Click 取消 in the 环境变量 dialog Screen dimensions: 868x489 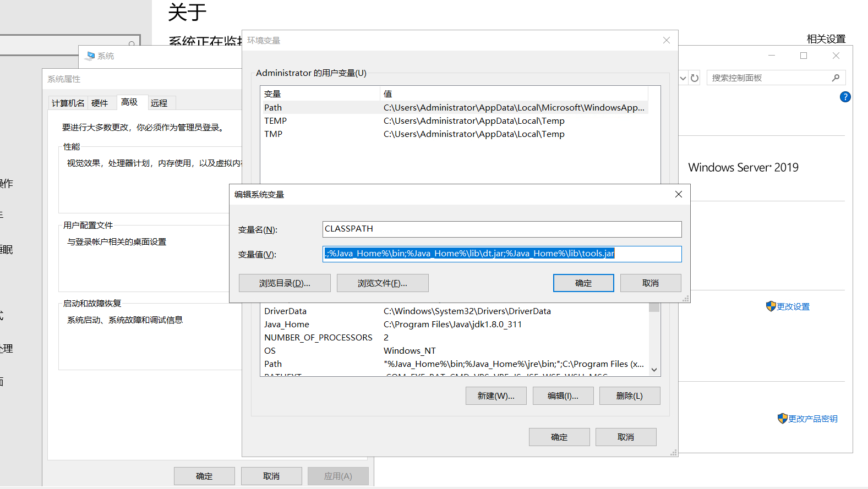(626, 437)
